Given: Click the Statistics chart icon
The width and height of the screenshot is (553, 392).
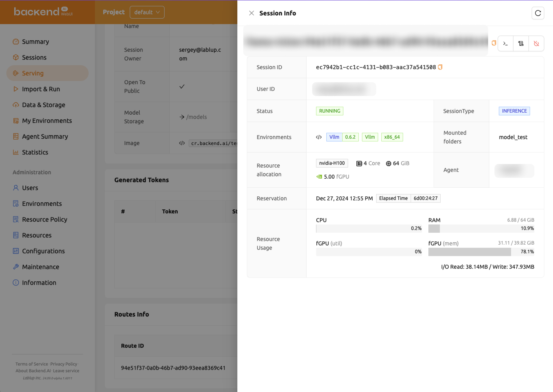Looking at the screenshot, I should [16, 152].
